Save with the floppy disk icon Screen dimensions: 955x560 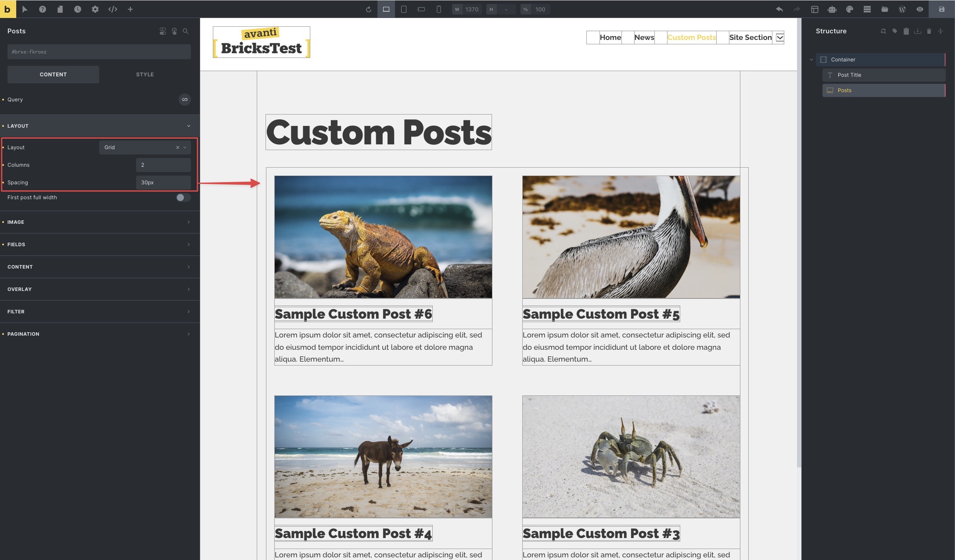click(942, 9)
